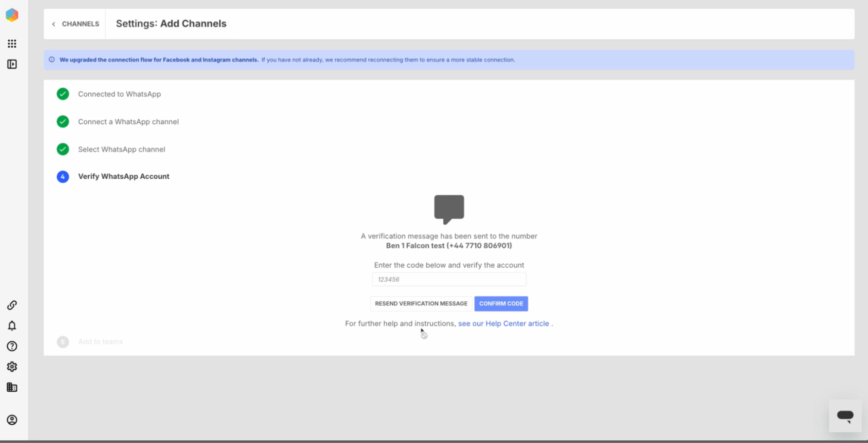This screenshot has width=868, height=443.
Task: Open the user profile icon
Action: 12,420
